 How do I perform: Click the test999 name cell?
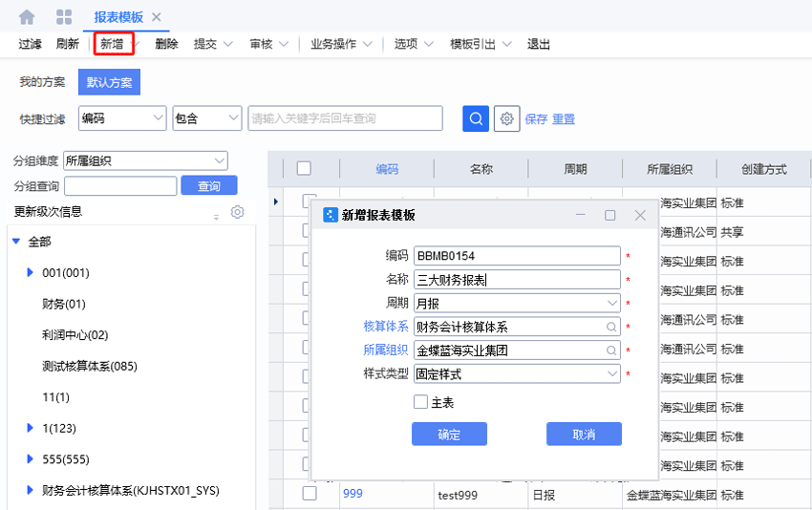458,495
